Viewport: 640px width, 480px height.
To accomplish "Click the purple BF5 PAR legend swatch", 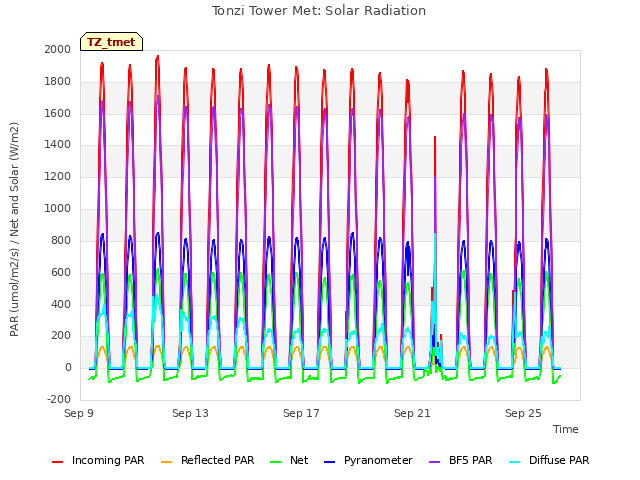I will tap(435, 462).
